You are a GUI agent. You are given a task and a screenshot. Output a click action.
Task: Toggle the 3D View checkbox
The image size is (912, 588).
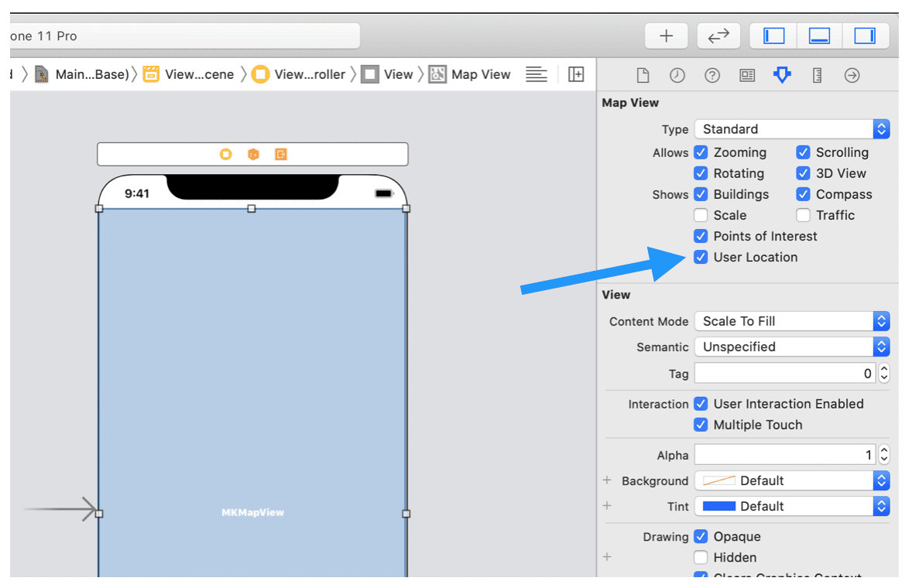[804, 173]
